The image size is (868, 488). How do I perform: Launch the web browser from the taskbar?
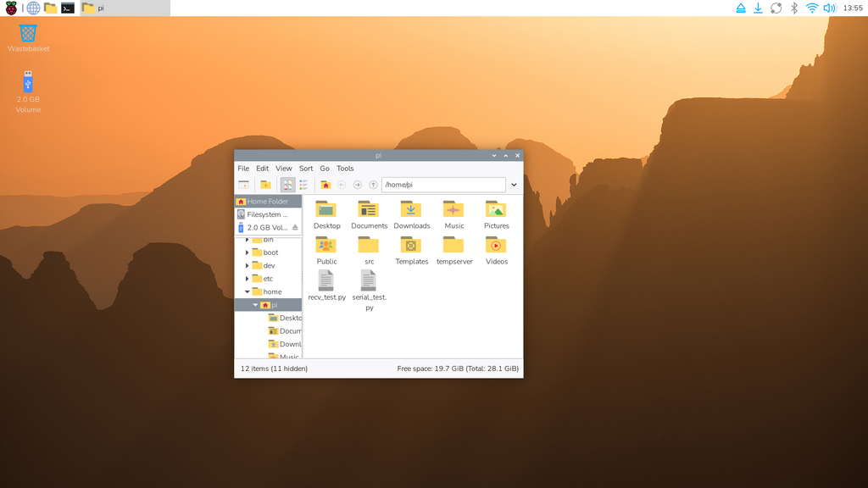click(x=33, y=8)
